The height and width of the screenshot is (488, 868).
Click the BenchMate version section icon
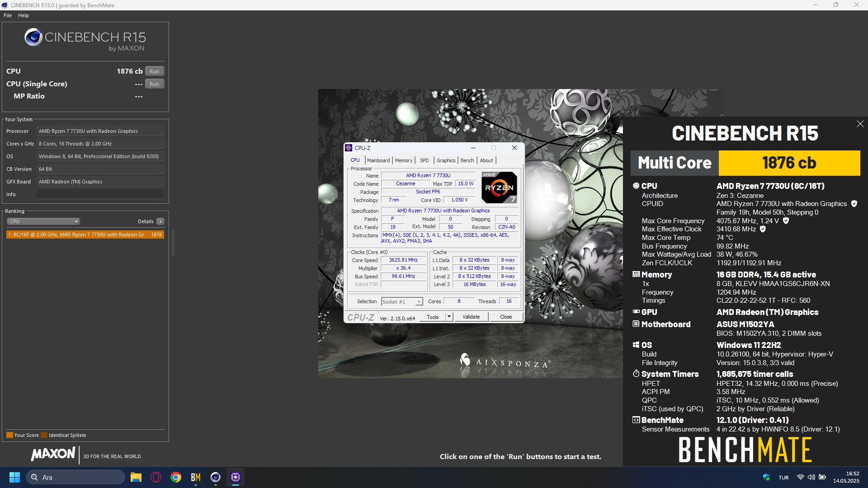(x=636, y=420)
